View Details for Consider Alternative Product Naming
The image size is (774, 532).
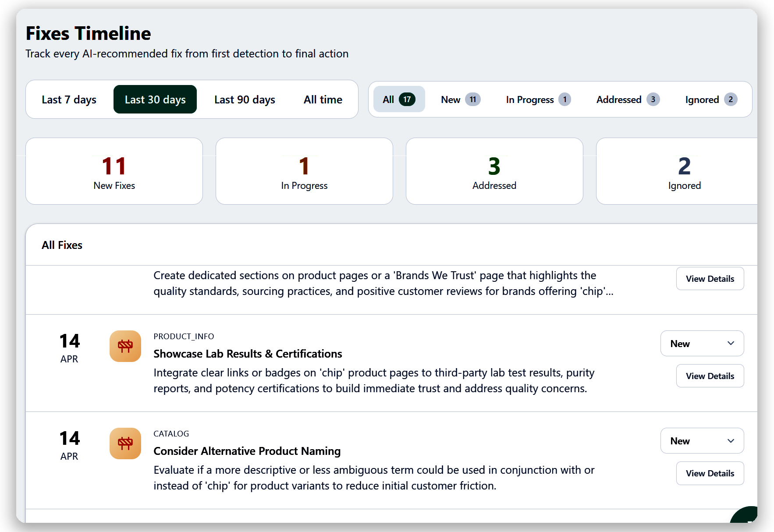pyautogui.click(x=710, y=473)
